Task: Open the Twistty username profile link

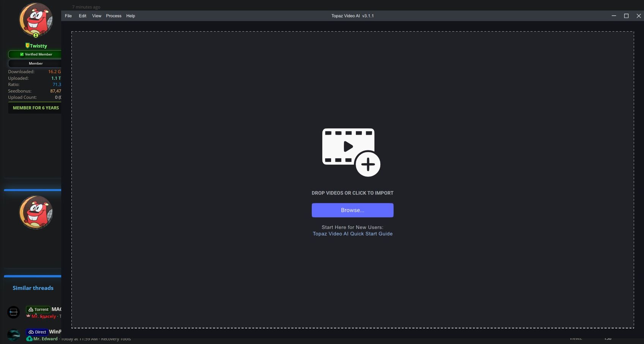Action: [38, 46]
